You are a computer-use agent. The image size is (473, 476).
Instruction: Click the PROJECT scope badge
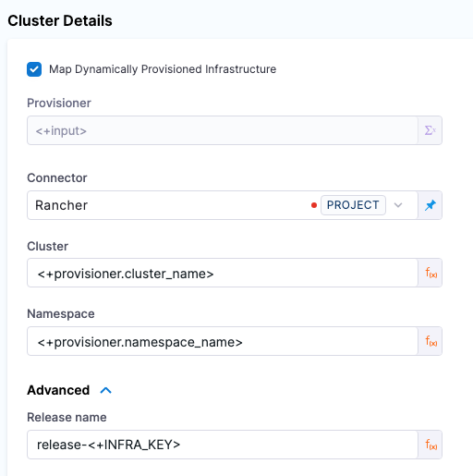(353, 205)
